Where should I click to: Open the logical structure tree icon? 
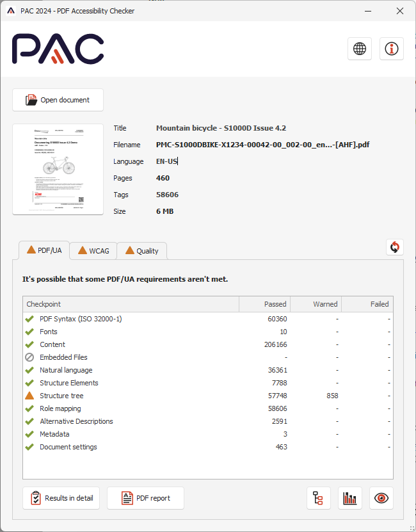click(x=319, y=498)
